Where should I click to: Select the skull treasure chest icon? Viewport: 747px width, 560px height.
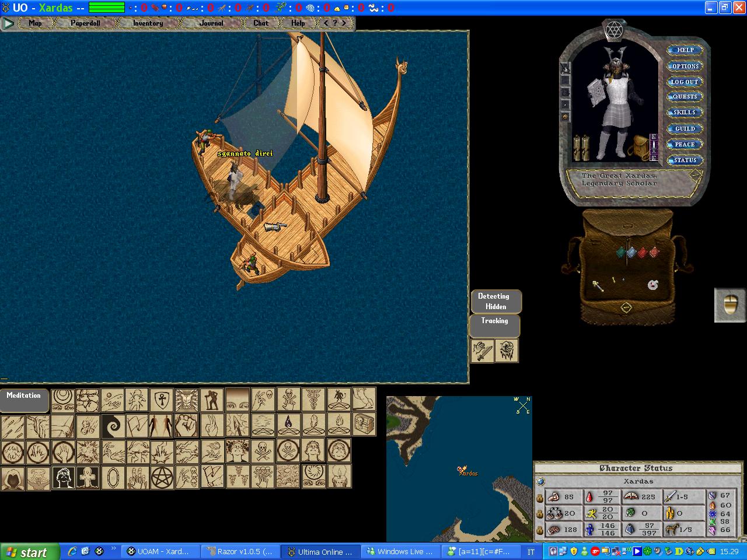(x=364, y=424)
